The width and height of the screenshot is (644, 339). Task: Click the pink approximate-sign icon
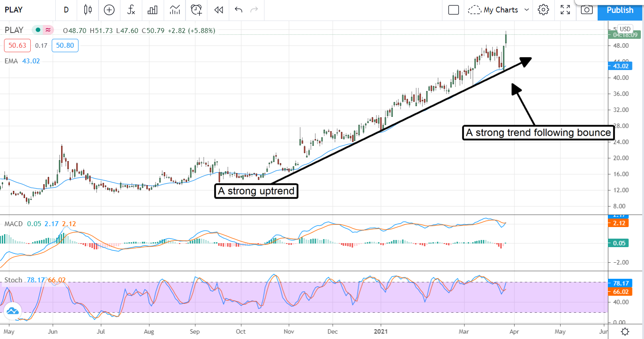(x=48, y=30)
